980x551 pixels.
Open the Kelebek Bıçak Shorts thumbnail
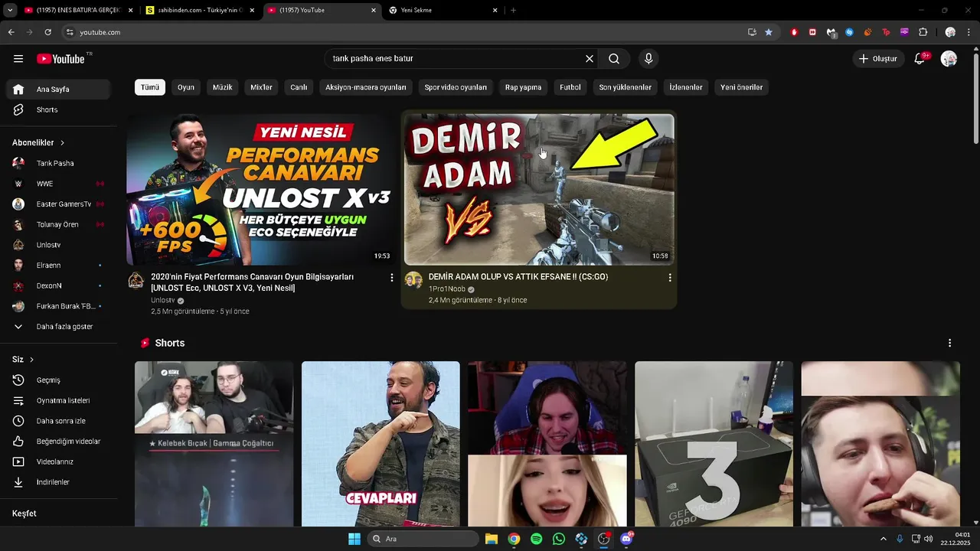point(214,444)
